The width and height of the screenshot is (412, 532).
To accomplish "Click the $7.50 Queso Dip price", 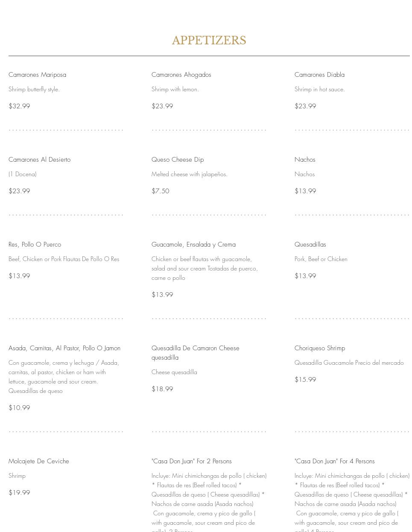I will pos(160,191).
